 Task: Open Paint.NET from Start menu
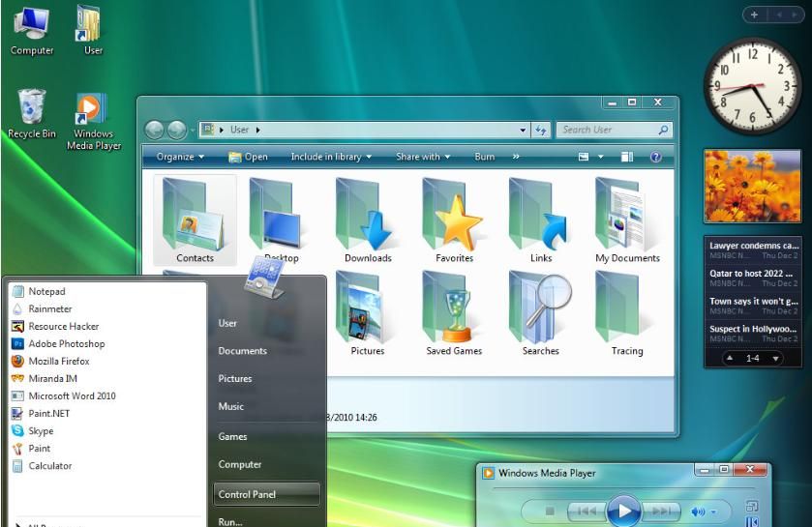coord(107,413)
